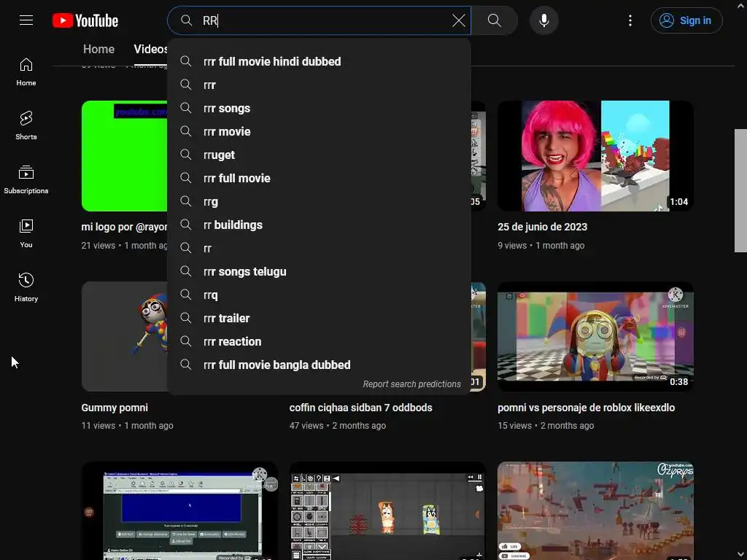Click Report search predictions link

(411, 384)
